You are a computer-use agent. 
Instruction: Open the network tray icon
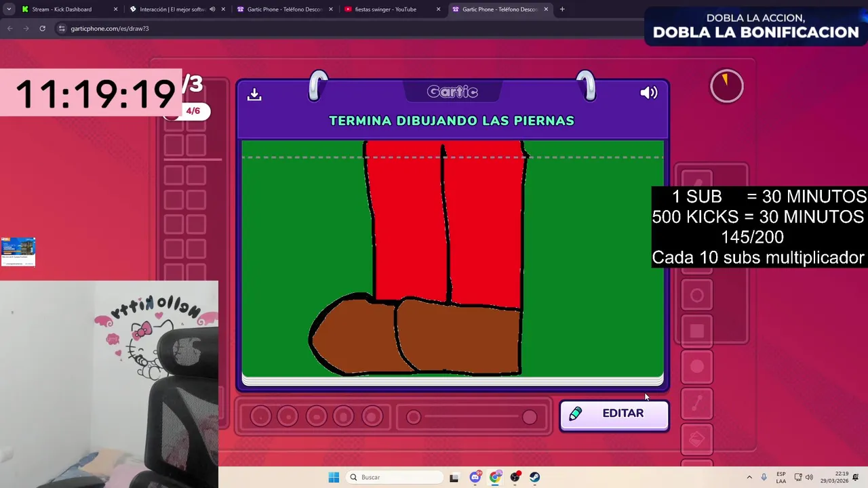click(x=798, y=477)
